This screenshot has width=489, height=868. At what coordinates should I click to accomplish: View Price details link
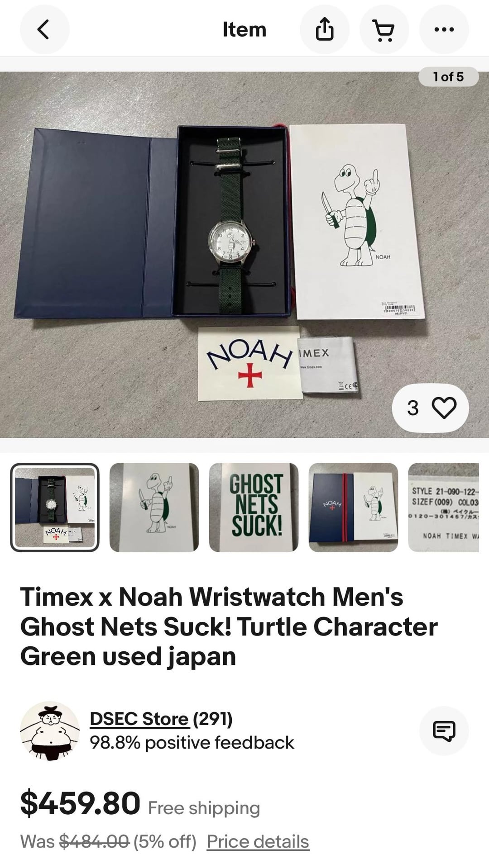click(258, 842)
